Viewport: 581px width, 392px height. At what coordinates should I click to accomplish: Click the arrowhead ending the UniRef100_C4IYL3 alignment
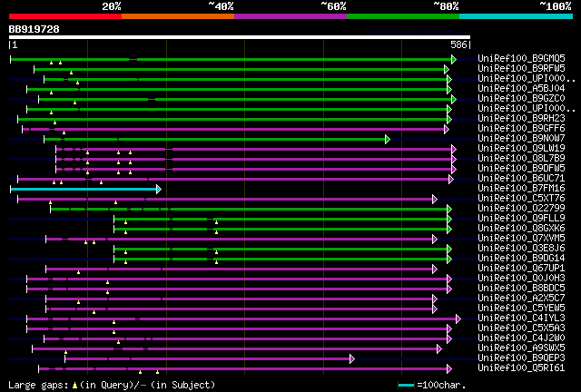tap(458, 318)
